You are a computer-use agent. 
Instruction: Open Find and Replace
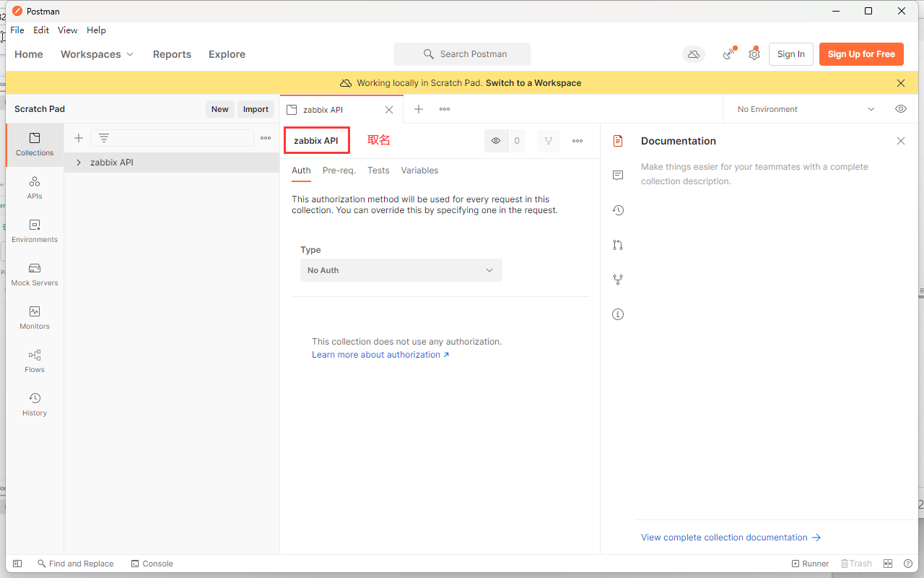click(76, 564)
